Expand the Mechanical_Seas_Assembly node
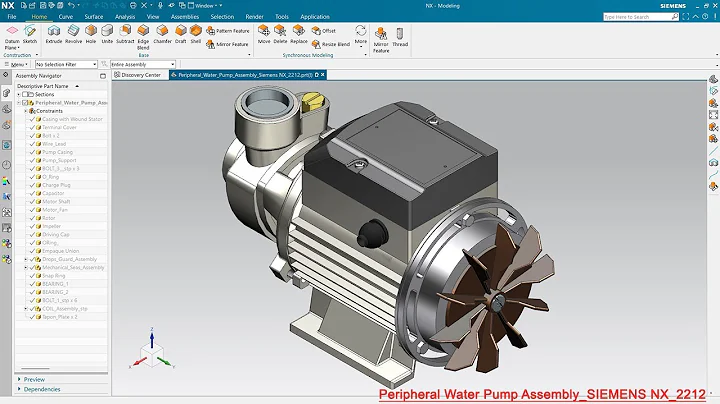Screen dimensions: 720x404 [26, 268]
